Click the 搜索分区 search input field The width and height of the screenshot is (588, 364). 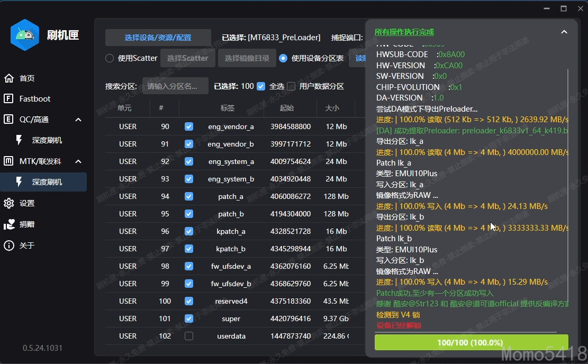[x=175, y=86]
